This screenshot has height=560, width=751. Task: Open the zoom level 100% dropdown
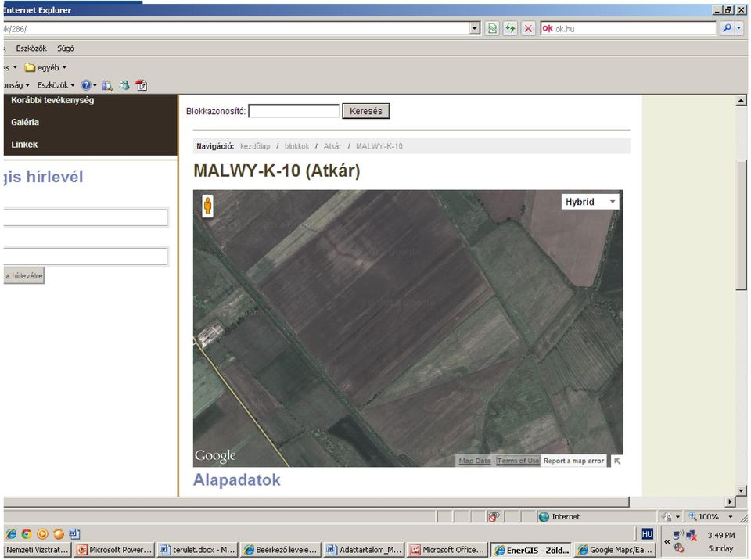(731, 516)
